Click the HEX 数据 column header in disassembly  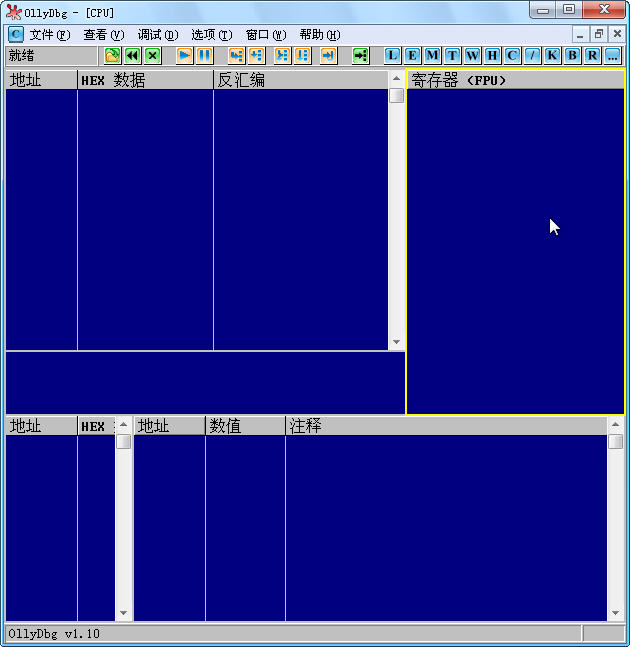click(145, 80)
